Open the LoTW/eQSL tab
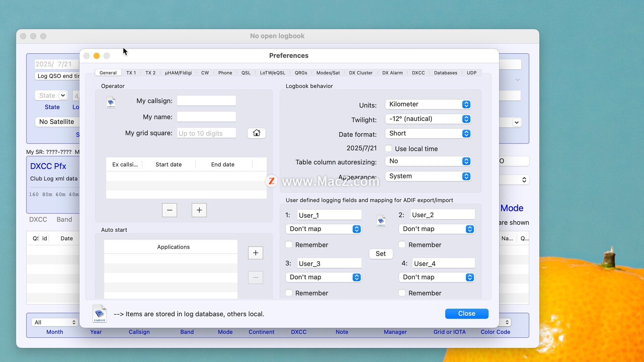Screen dimensions: 644x362 click(272, 73)
